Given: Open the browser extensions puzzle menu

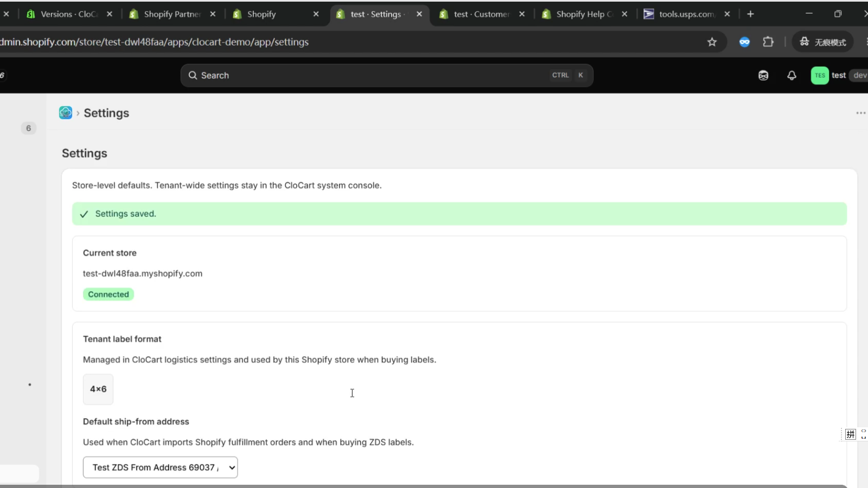Looking at the screenshot, I should 768,42.
